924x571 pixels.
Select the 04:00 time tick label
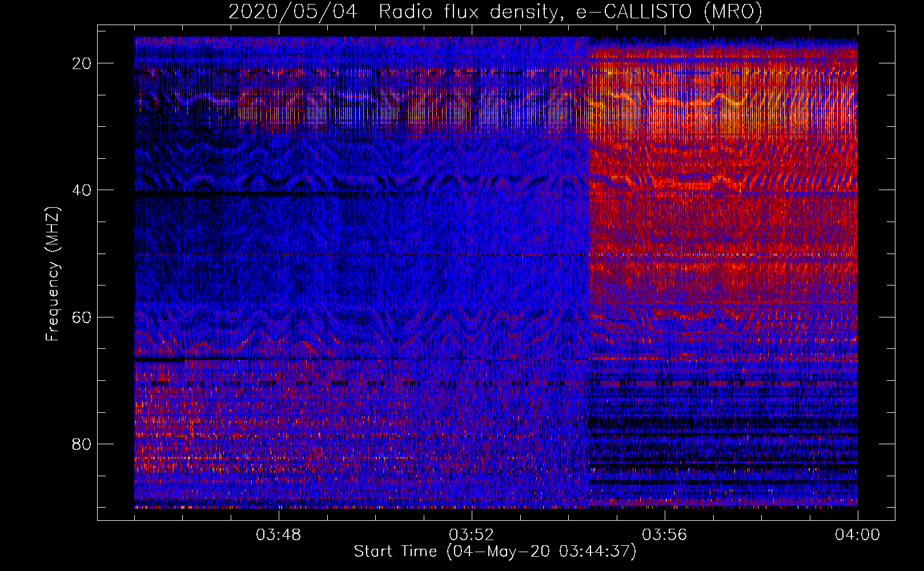[x=858, y=535]
